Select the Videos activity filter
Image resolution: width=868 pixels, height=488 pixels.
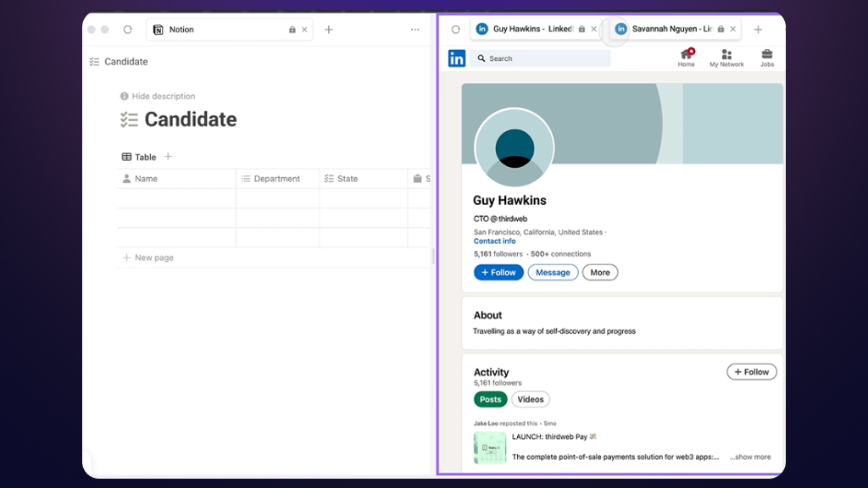pos(530,400)
